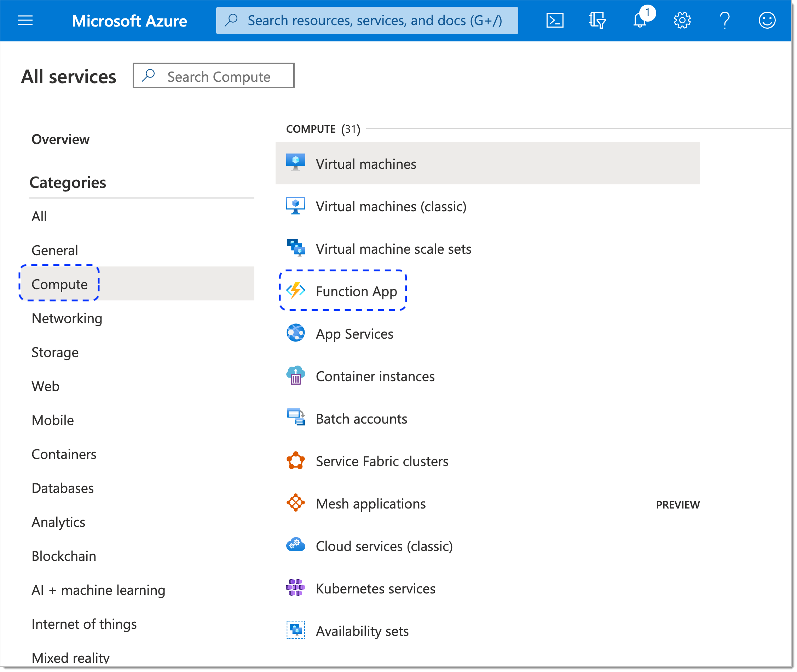Click the magnifier in the Search Compute box
Viewport: 797px width, 672px height.
pos(149,75)
